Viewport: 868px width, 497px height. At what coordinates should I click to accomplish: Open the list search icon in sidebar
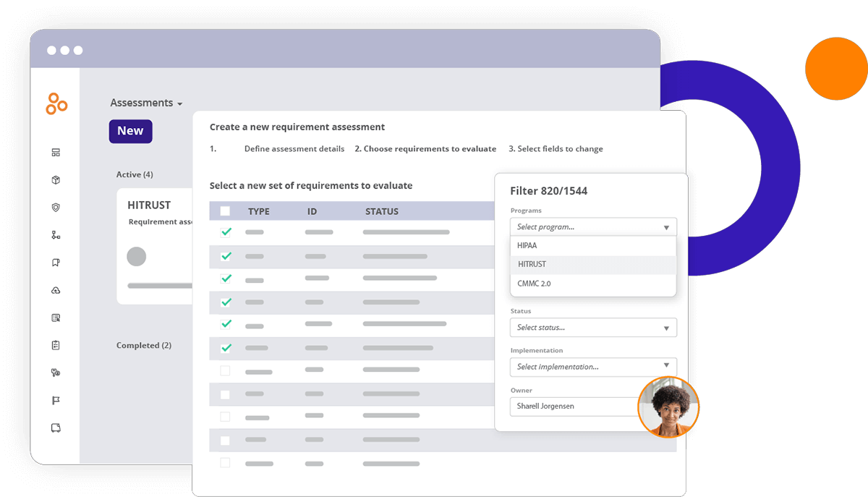tap(56, 318)
